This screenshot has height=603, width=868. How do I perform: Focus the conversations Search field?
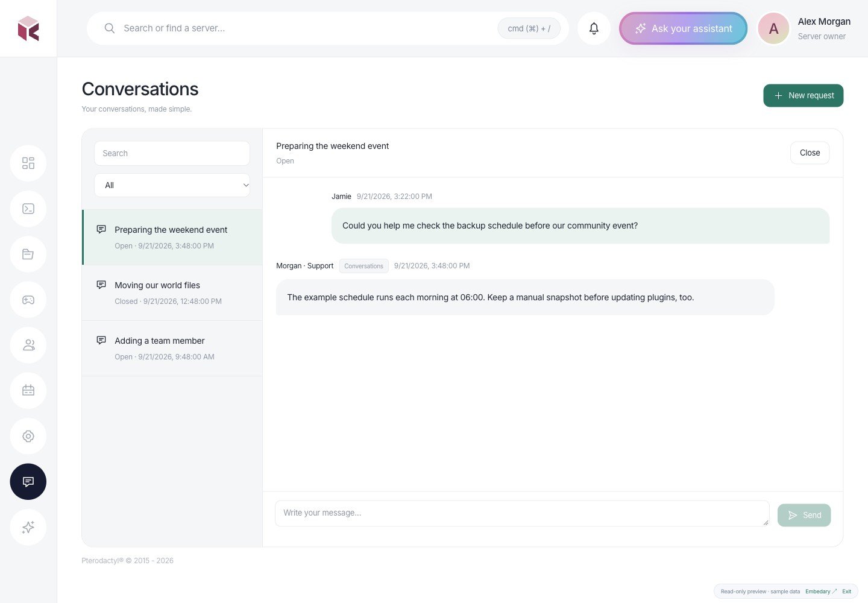tap(172, 153)
